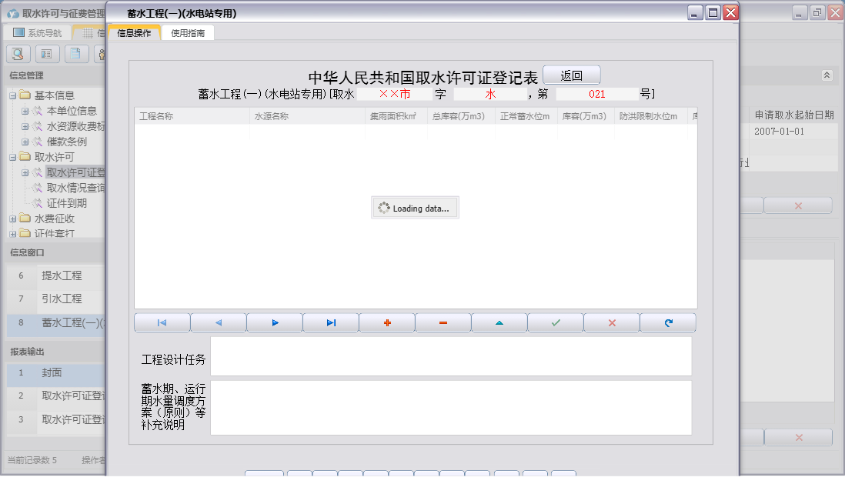Cancel edit with red X in navigator
845x504 pixels.
point(612,323)
